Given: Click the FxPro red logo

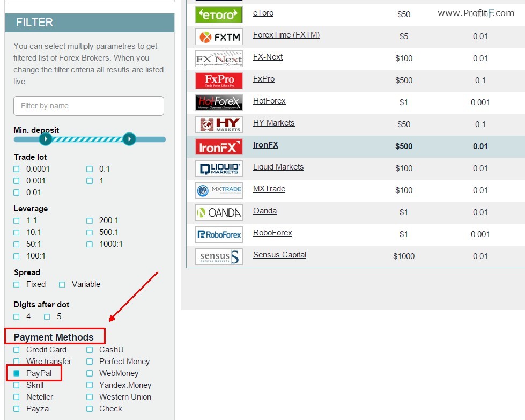Looking at the screenshot, I should (219, 80).
